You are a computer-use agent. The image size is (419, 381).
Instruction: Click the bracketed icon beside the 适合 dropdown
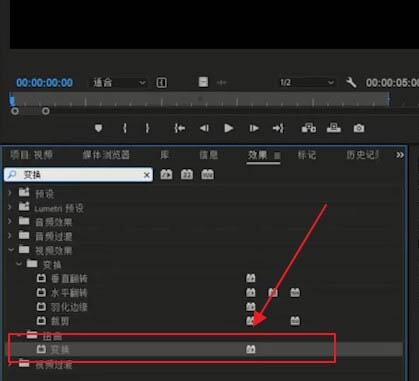click(162, 82)
